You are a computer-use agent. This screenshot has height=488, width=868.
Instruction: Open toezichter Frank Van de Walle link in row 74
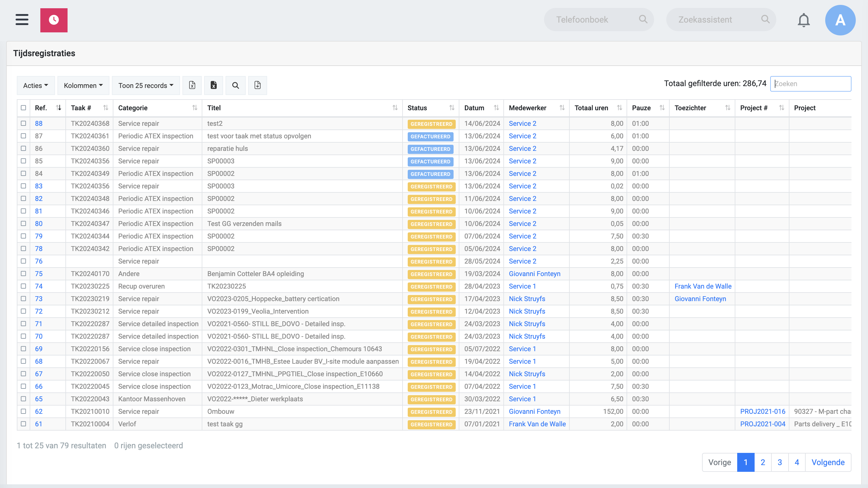coord(703,286)
